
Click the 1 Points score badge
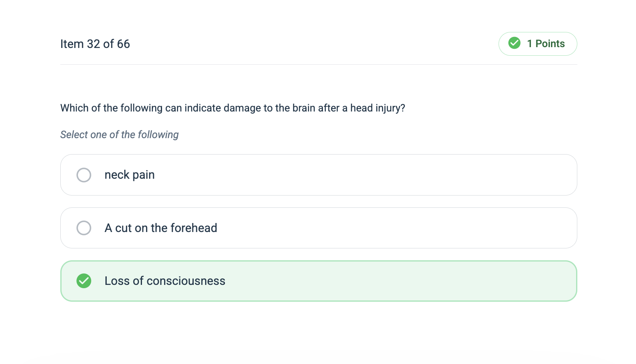pos(538,44)
